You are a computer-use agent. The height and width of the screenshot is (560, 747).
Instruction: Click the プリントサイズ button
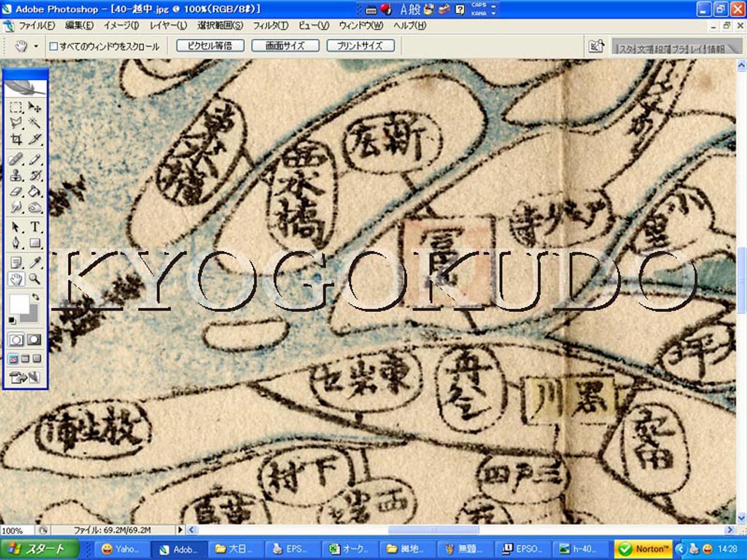pos(360,46)
